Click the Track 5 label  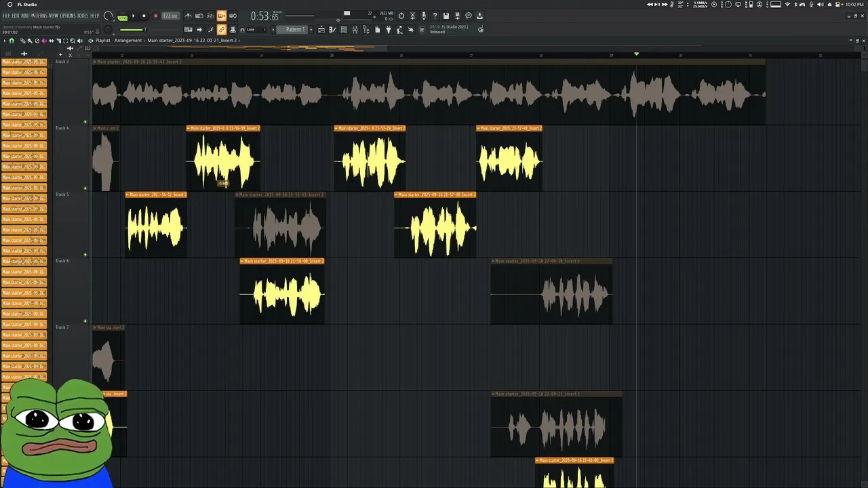click(x=62, y=195)
